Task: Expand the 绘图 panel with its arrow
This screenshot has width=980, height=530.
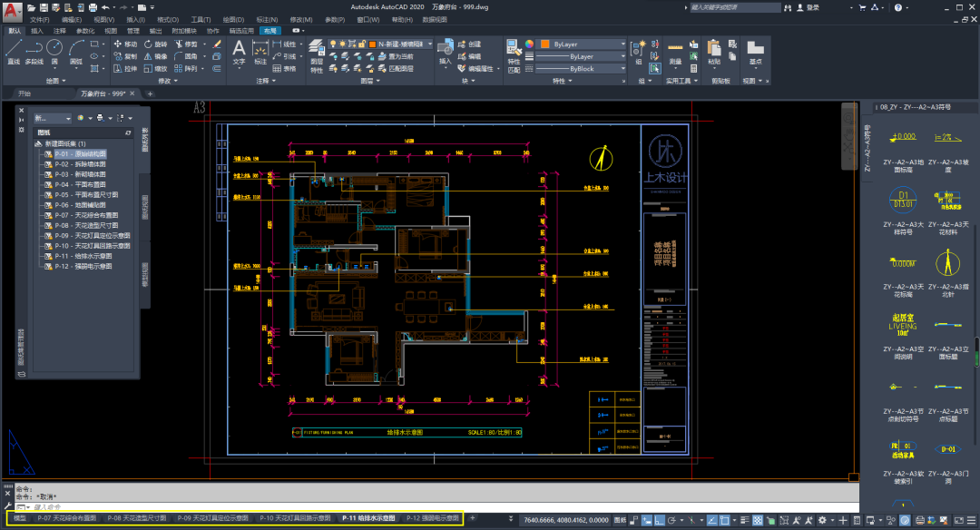Action: [64, 80]
